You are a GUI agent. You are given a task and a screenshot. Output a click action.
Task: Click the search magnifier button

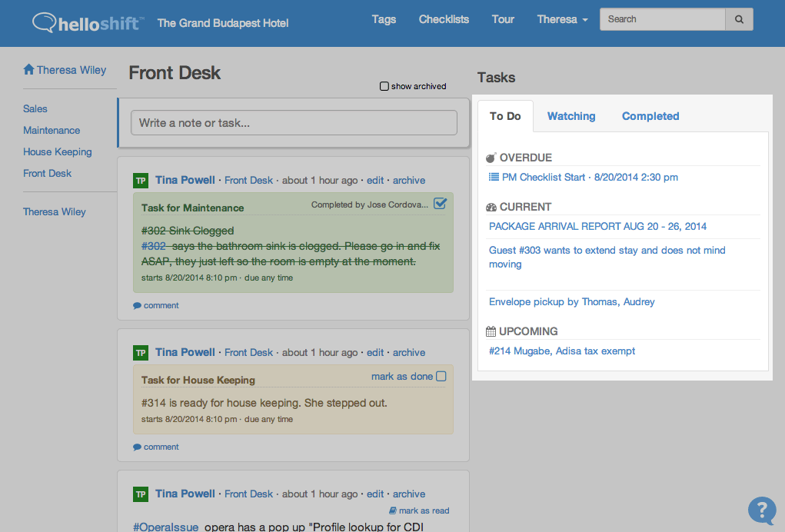click(739, 19)
